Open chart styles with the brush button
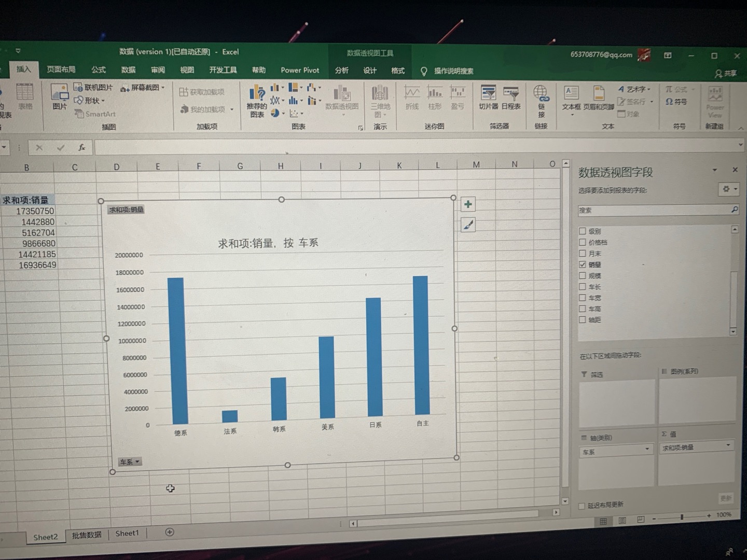This screenshot has width=747, height=560. 468,225
